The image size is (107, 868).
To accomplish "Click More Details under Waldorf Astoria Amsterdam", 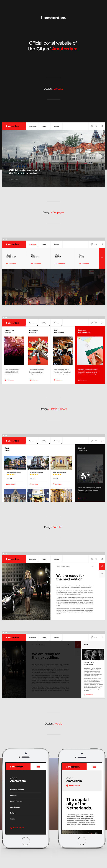I will (11, 484).
